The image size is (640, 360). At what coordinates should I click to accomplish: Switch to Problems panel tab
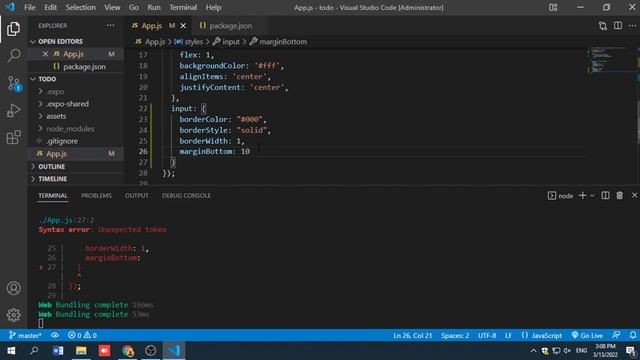click(96, 196)
